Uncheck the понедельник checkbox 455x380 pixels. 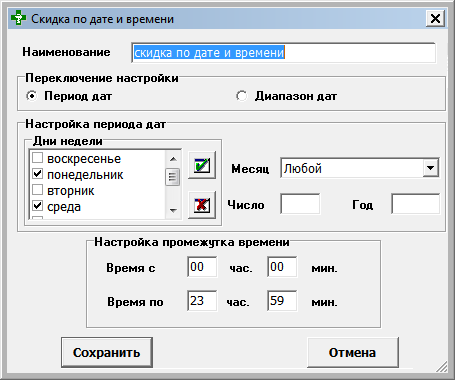pos(37,174)
